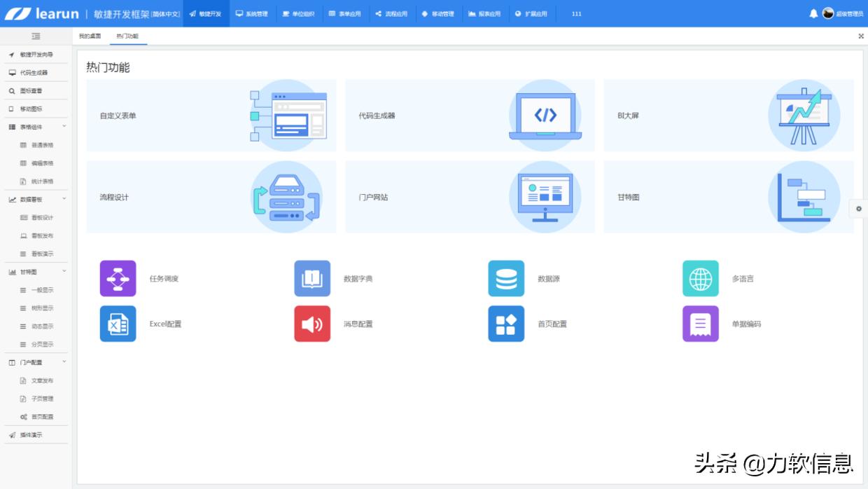Viewport: 868px width, 489px height.
Task: Open the 数据字典 (data dictionary) icon
Action: pyautogui.click(x=311, y=278)
